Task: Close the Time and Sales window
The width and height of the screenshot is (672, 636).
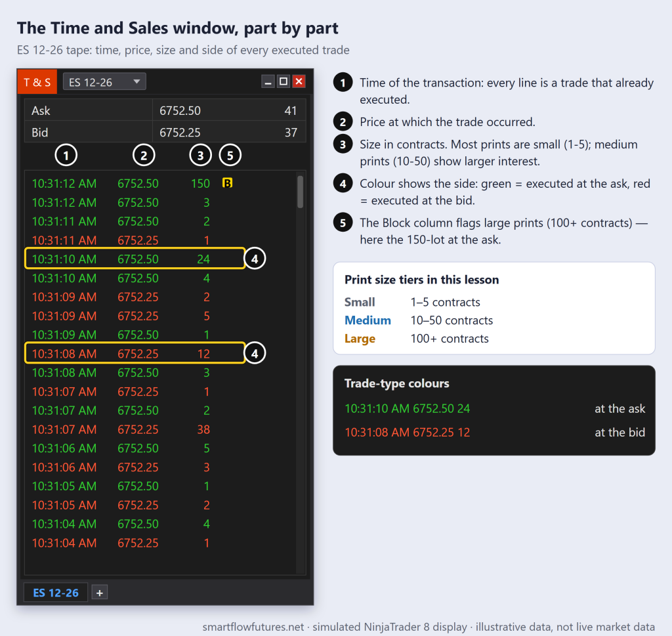Action: [x=299, y=81]
